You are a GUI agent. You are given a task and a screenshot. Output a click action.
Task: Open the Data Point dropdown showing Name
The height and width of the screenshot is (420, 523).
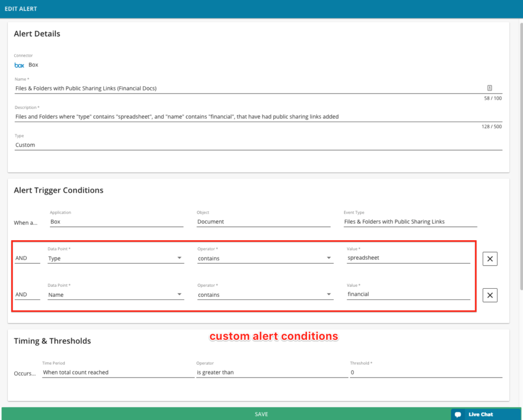tap(116, 295)
